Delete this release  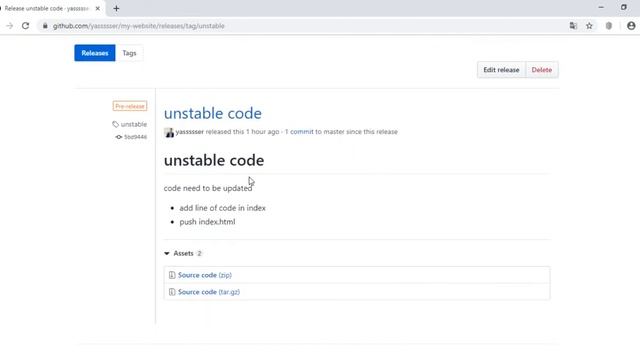(542, 70)
